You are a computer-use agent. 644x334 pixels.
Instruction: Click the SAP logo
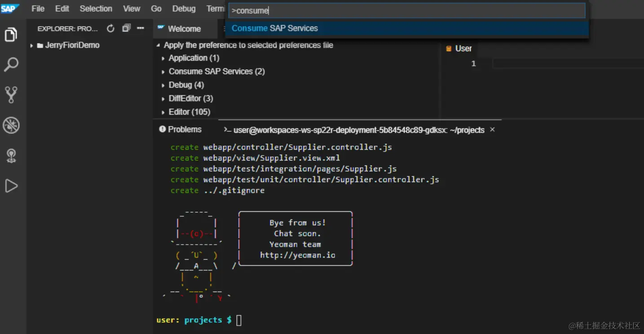click(10, 9)
